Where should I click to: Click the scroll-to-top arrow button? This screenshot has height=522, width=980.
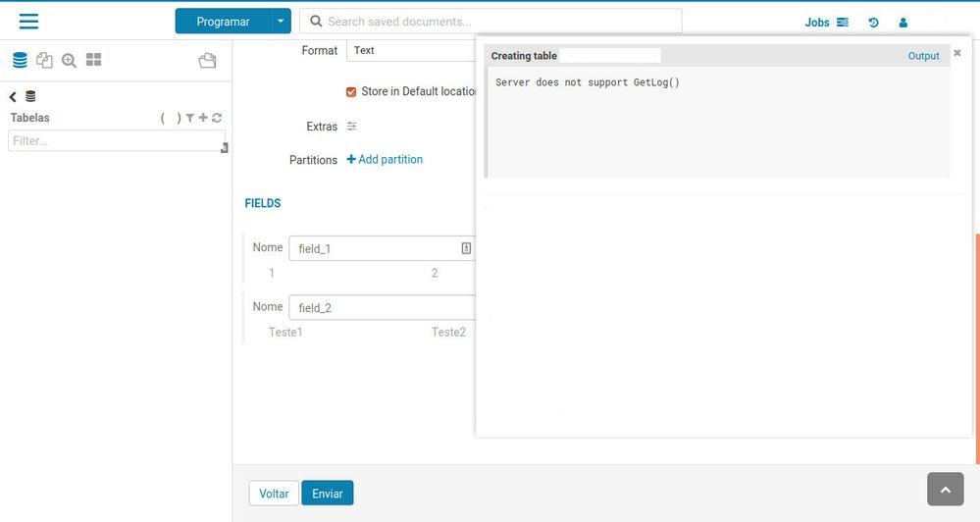(945, 489)
